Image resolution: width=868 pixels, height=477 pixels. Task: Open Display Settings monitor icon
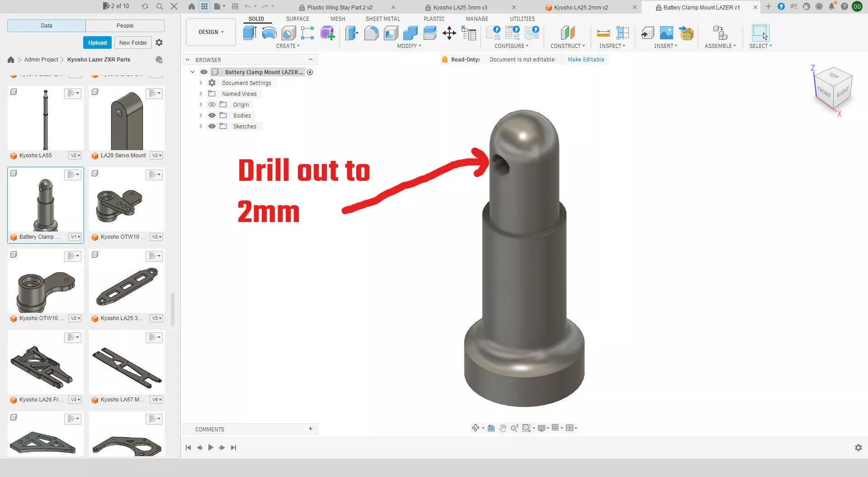[x=541, y=428]
